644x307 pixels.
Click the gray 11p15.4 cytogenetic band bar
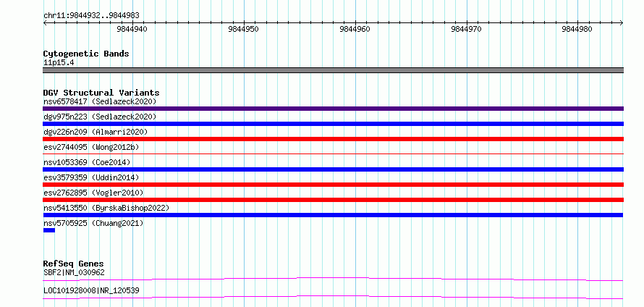(333, 70)
